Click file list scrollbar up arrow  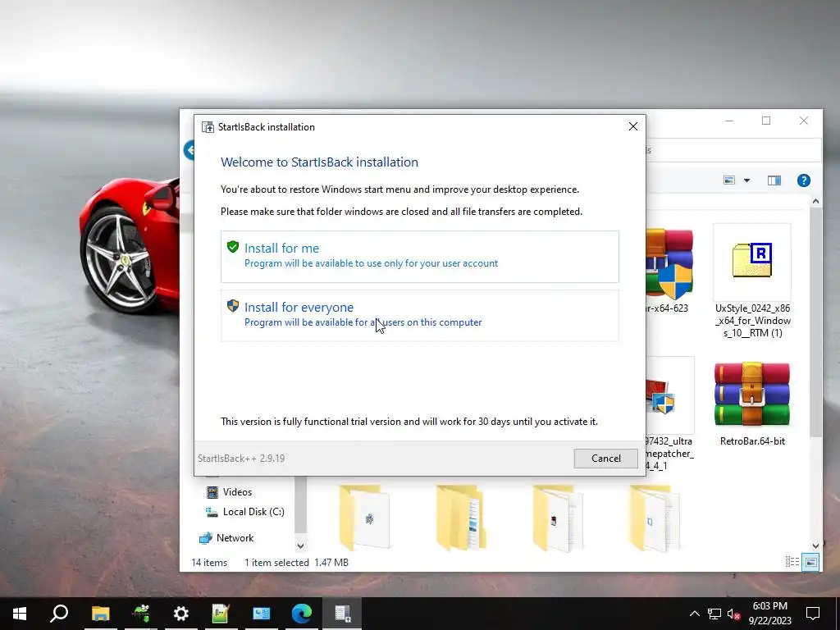[x=815, y=202]
